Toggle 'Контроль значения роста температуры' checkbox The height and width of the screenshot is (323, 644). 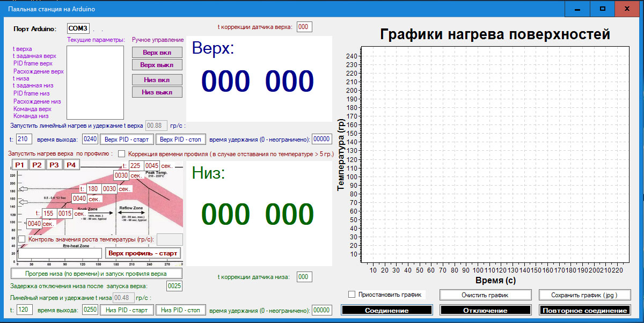click(22, 239)
